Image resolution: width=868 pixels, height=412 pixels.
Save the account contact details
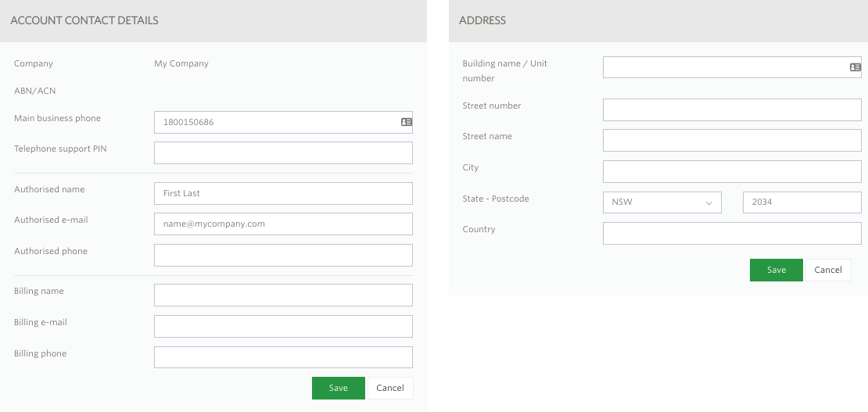pyautogui.click(x=339, y=388)
